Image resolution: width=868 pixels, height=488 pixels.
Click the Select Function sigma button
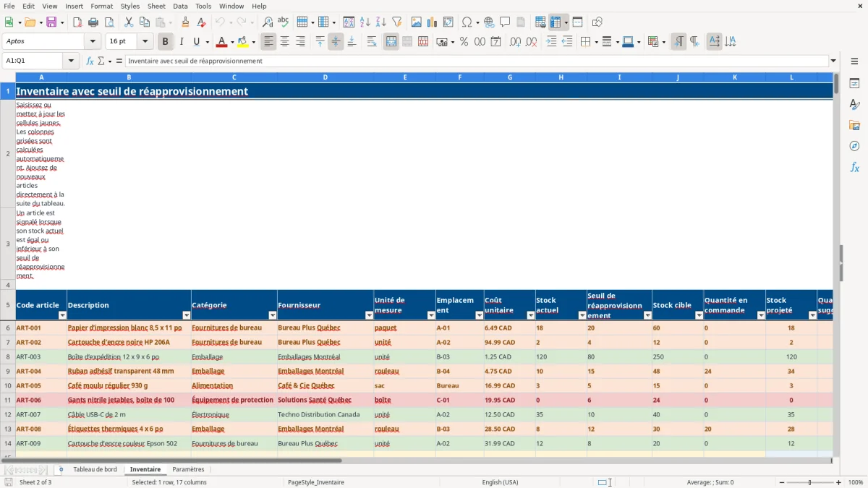tap(101, 61)
